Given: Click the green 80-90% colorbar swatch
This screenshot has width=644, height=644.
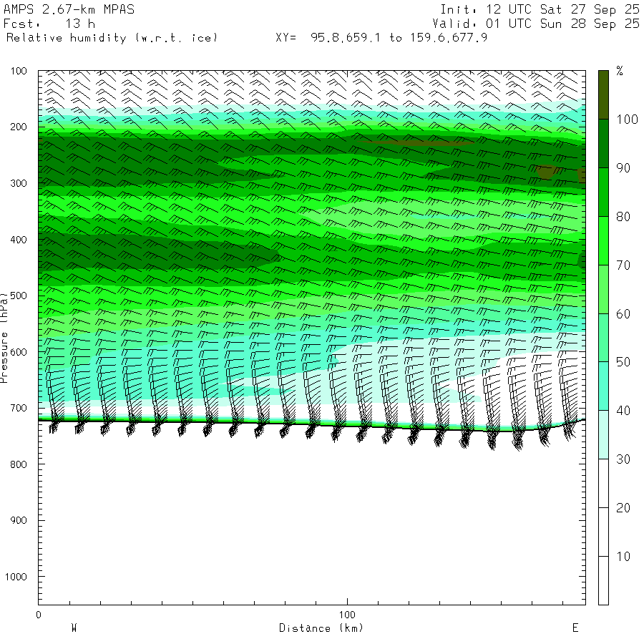Looking at the screenshot, I should 603,192.
